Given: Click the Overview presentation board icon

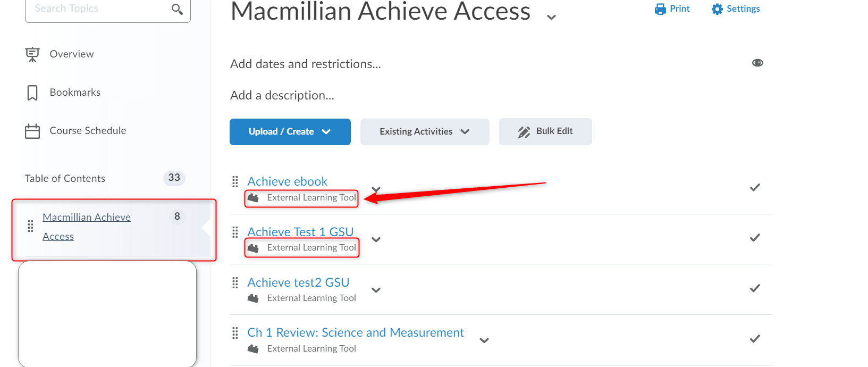Looking at the screenshot, I should coord(32,54).
